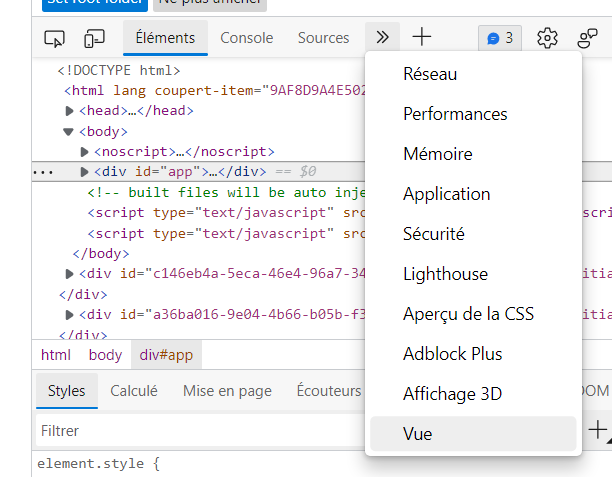Open DevTools settings gear icon
Viewport: 612px width, 477px height.
click(x=547, y=38)
